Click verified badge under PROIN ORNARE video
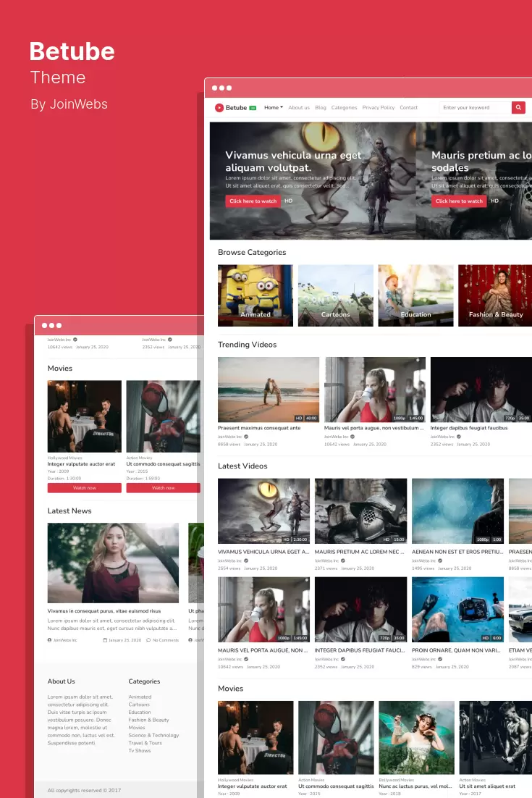Screen dimensions: 532x798 [x=440, y=659]
